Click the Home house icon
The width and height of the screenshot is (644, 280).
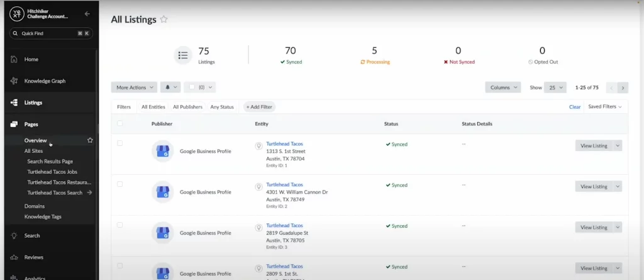tap(14, 59)
